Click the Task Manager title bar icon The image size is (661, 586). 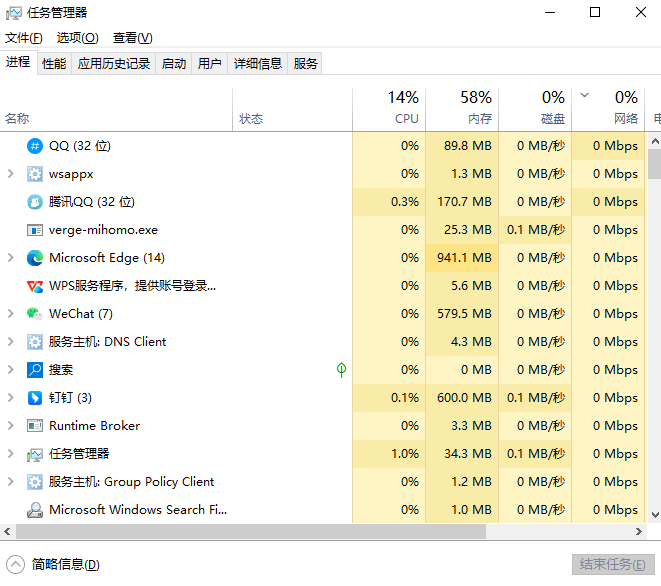13,13
